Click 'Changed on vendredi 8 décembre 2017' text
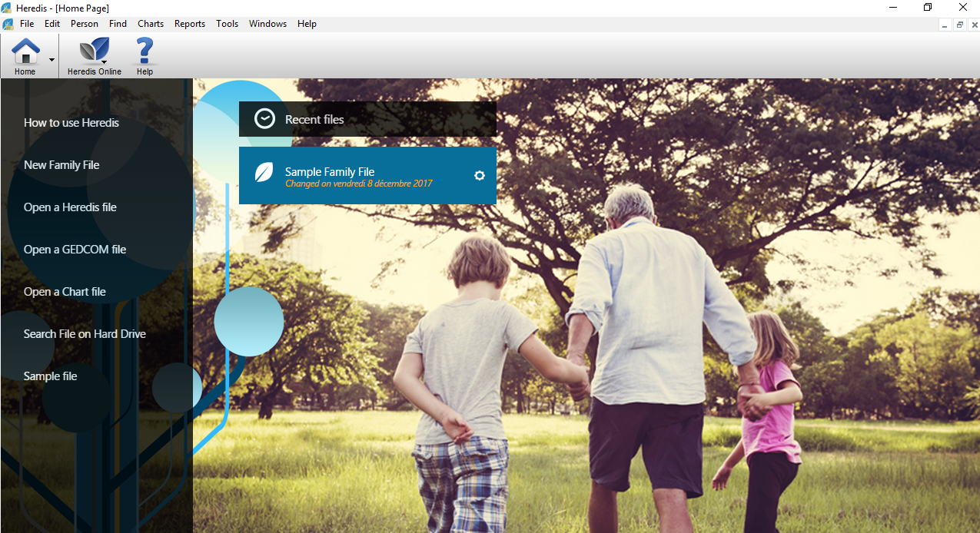Image resolution: width=980 pixels, height=533 pixels. [358, 184]
